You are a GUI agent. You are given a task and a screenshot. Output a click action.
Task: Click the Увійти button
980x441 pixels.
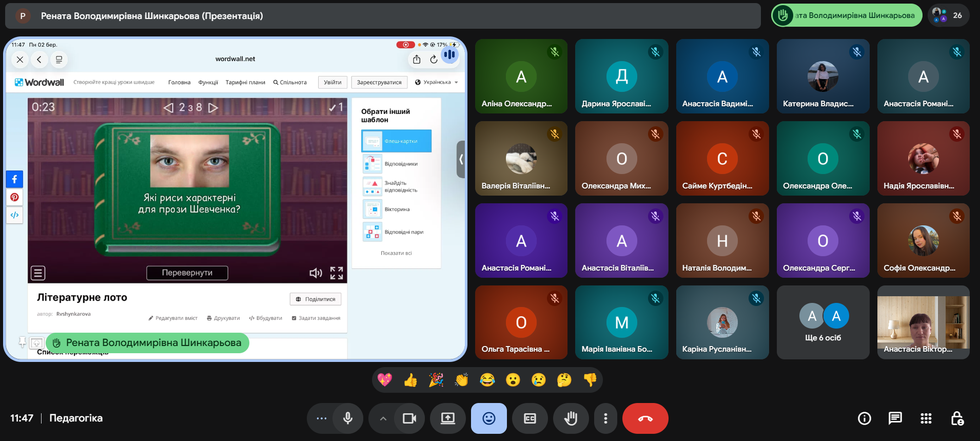332,82
